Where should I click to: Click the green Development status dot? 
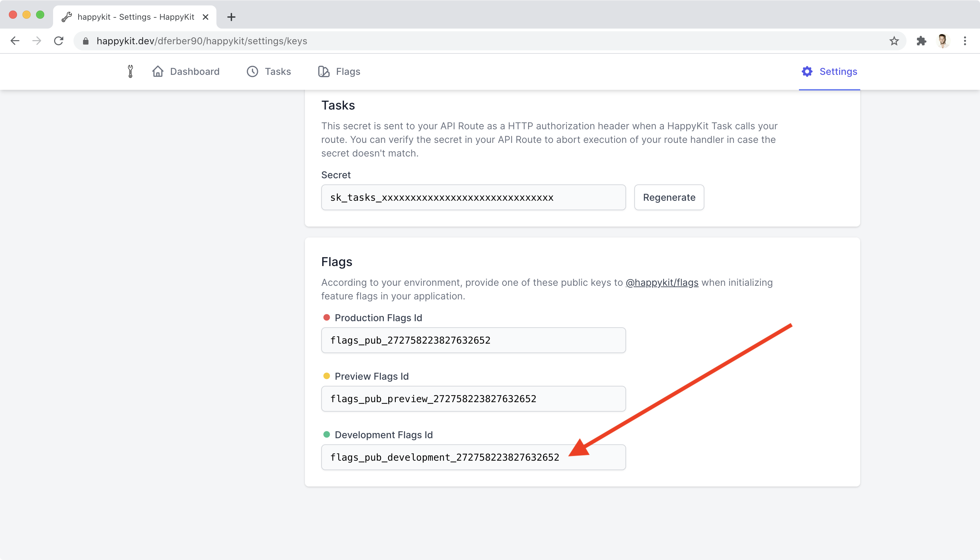[x=327, y=434]
